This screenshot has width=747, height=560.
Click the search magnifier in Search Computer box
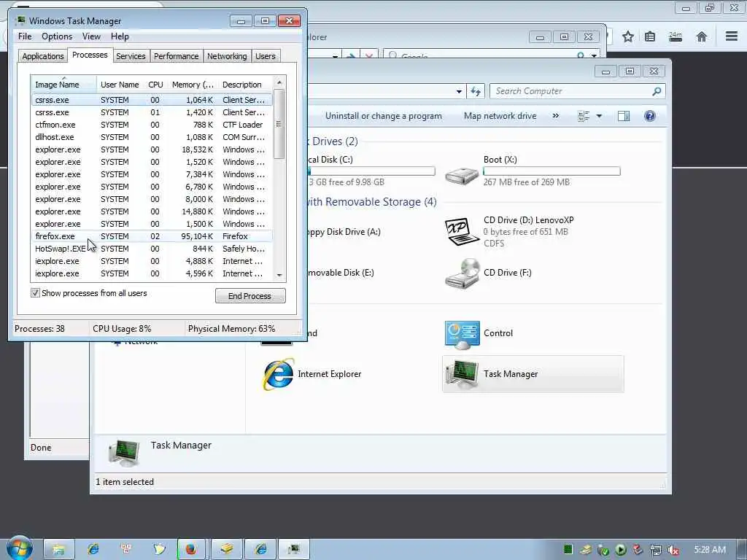657,91
